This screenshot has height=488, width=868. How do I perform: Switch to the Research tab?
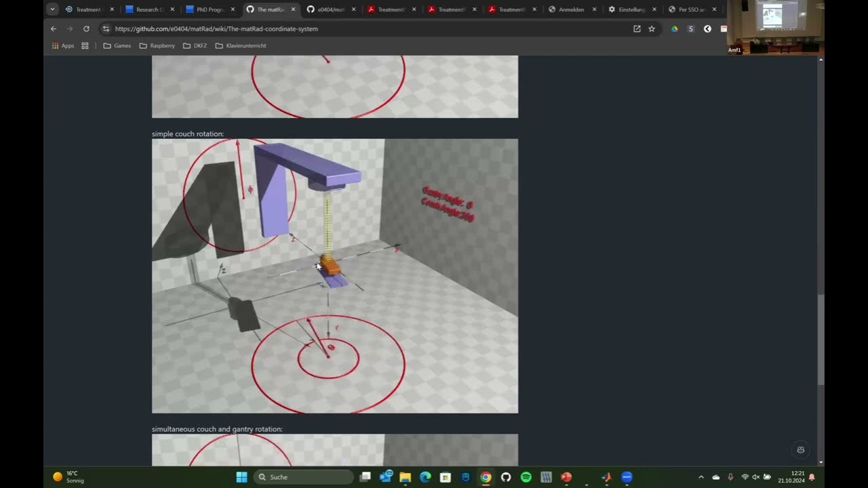(x=144, y=9)
